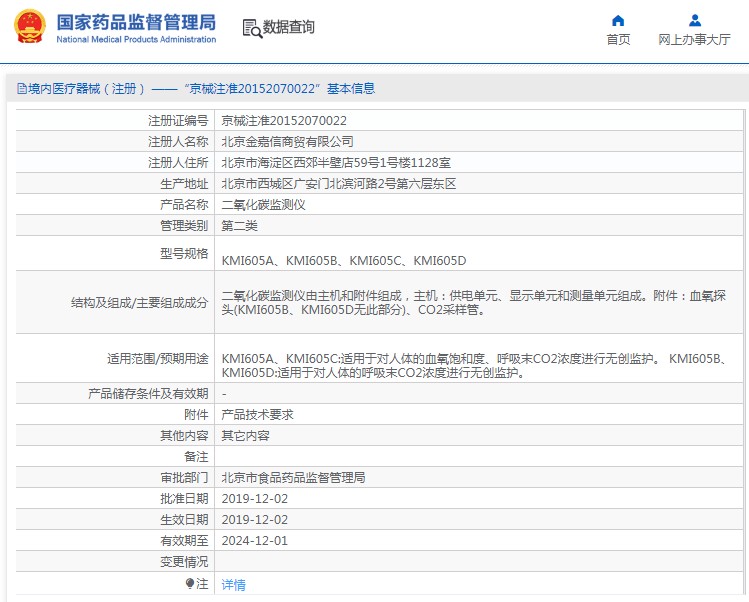The width and height of the screenshot is (749, 602).
Task: Click the lightbulb icon beside 注
Action: point(190,583)
